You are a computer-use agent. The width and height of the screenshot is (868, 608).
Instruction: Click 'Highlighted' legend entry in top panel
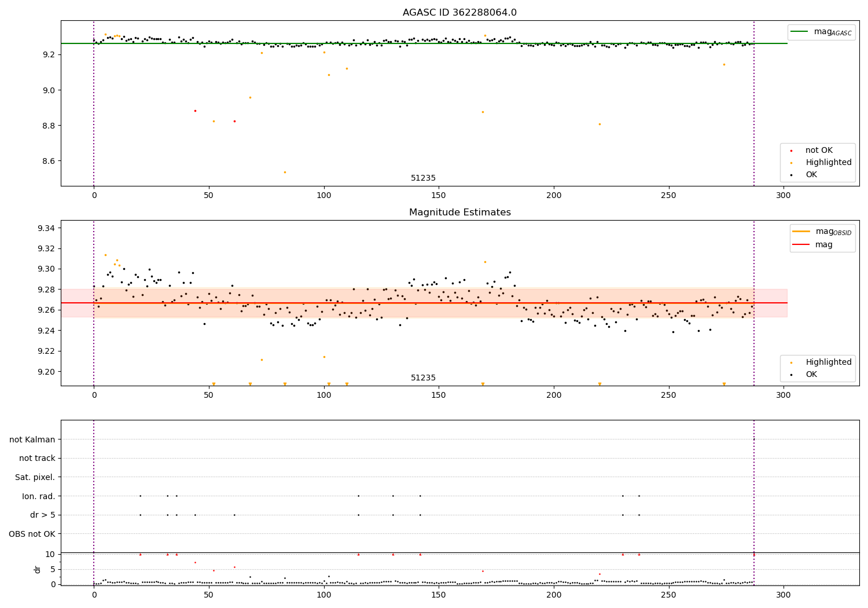[829, 163]
